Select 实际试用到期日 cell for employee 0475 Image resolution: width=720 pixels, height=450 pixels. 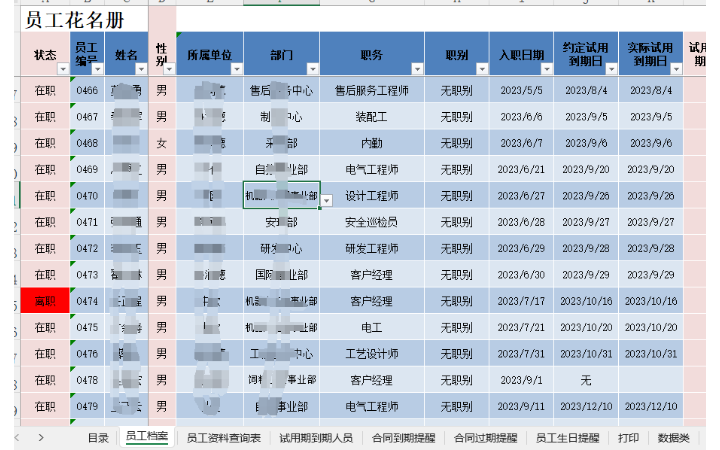tap(651, 327)
